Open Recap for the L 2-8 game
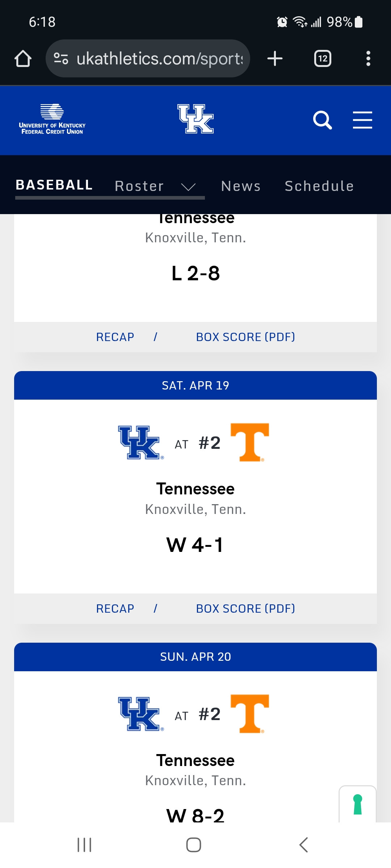391x868 pixels. (x=115, y=337)
